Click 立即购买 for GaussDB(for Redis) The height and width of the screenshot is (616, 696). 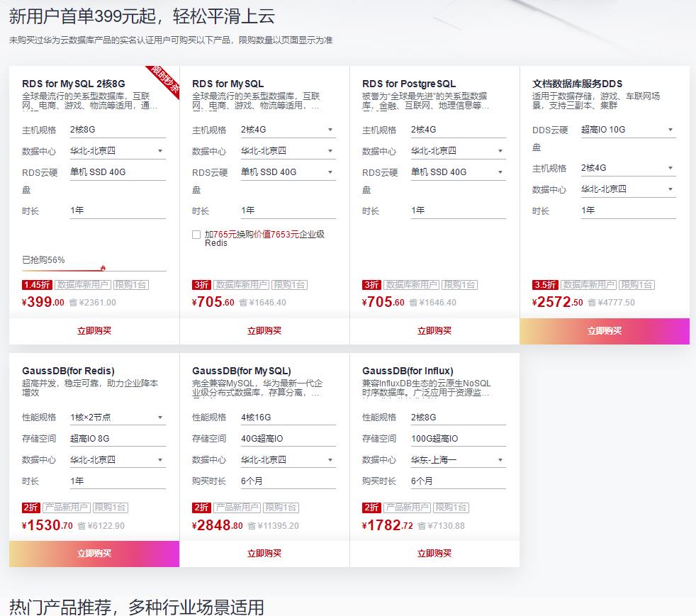tap(94, 554)
